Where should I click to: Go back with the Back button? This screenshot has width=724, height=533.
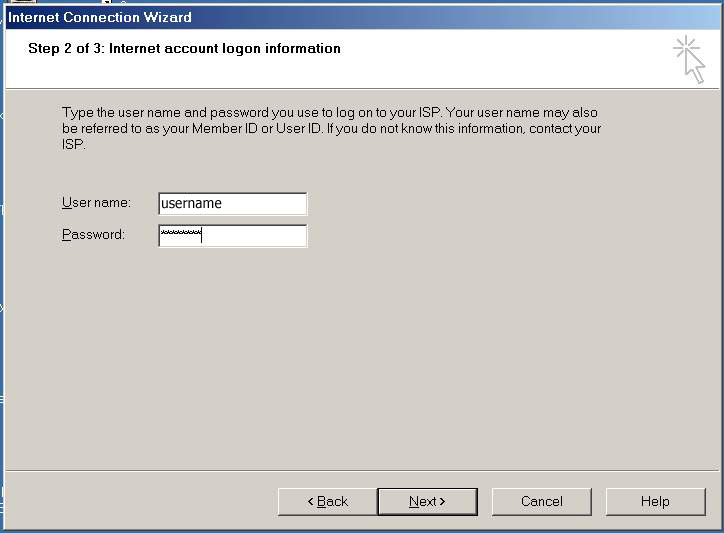coord(327,501)
